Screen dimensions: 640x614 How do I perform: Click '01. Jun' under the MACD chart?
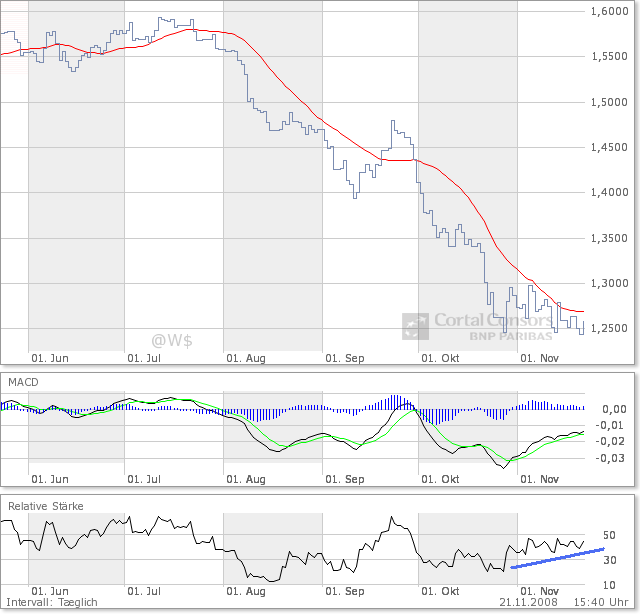click(x=50, y=479)
